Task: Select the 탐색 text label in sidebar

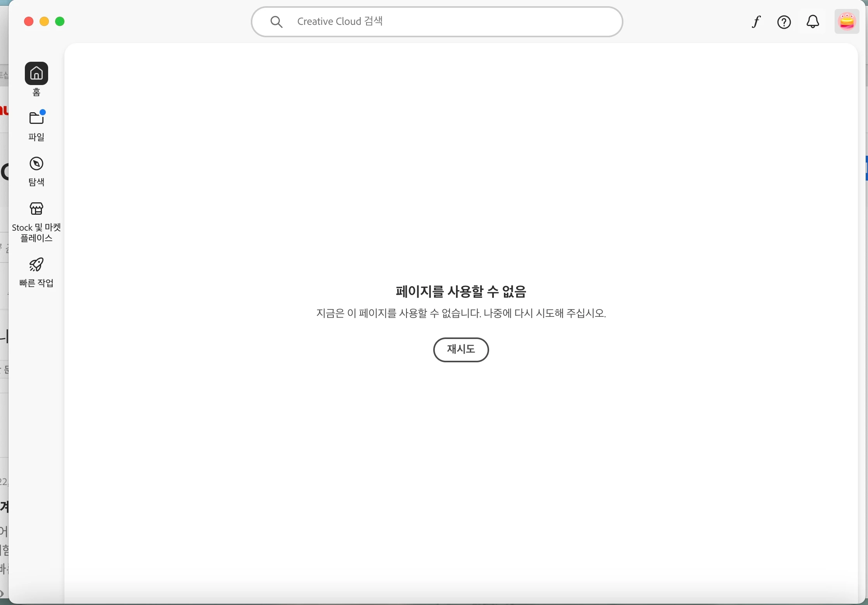Action: [x=36, y=182]
